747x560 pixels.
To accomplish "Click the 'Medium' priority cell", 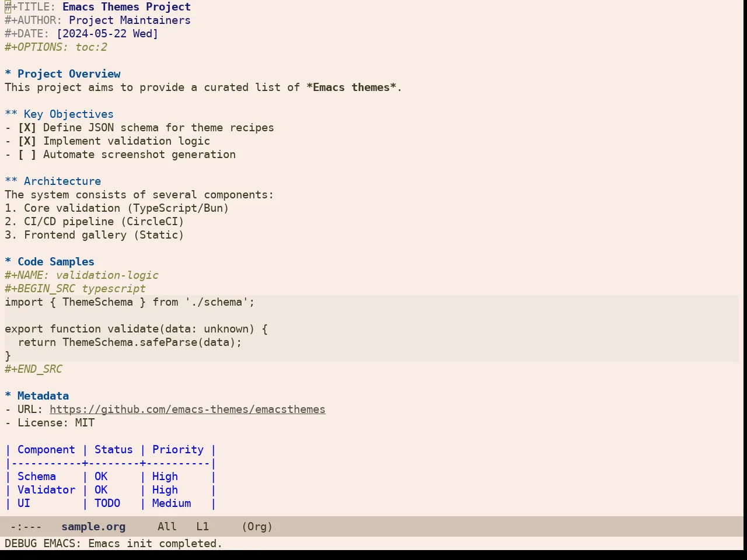I will [x=172, y=503].
